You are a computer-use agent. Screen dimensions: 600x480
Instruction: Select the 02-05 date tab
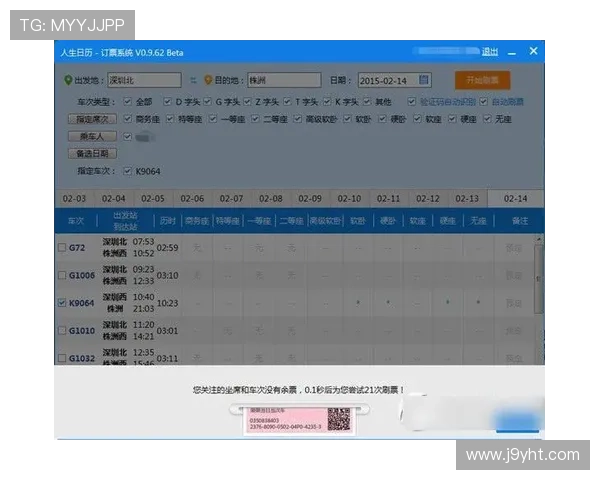pyautogui.click(x=153, y=199)
